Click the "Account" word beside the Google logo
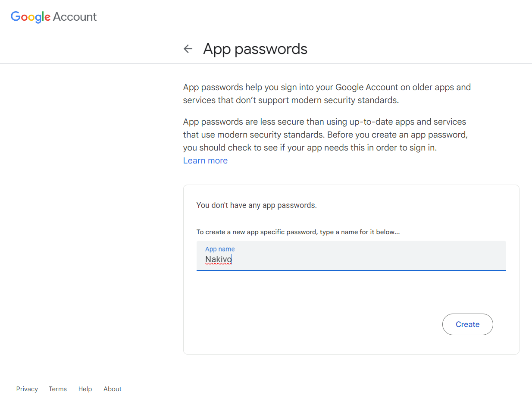This screenshot has width=532, height=402. tap(75, 17)
